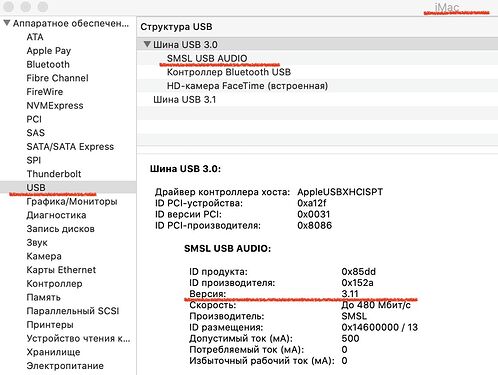This screenshot has height=375, width=498.
Task: Click the Потребляемый ток (мА) label
Action: point(247,350)
